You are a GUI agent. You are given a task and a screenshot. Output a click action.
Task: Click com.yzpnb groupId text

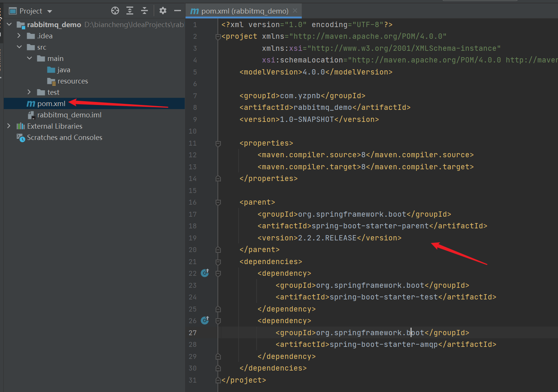click(x=300, y=96)
